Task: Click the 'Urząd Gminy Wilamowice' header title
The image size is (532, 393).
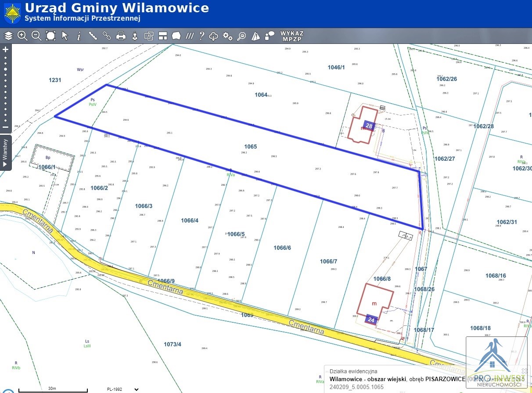Action: click(x=117, y=8)
